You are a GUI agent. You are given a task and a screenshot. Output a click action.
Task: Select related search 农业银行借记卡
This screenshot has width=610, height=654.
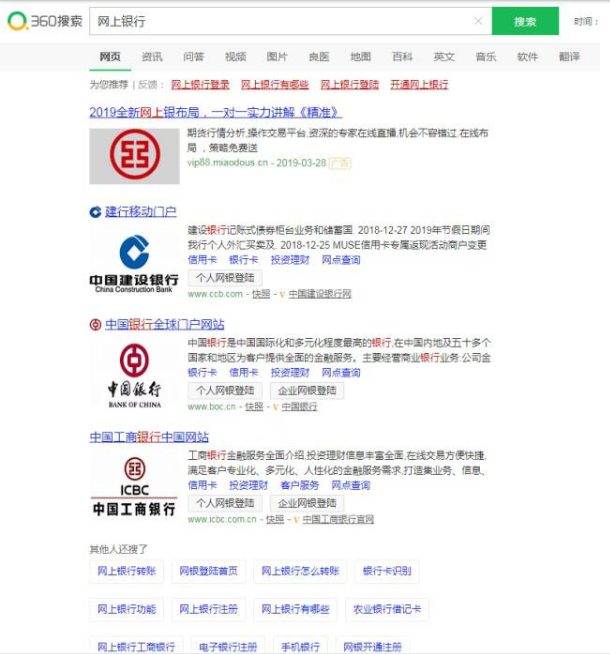point(387,609)
